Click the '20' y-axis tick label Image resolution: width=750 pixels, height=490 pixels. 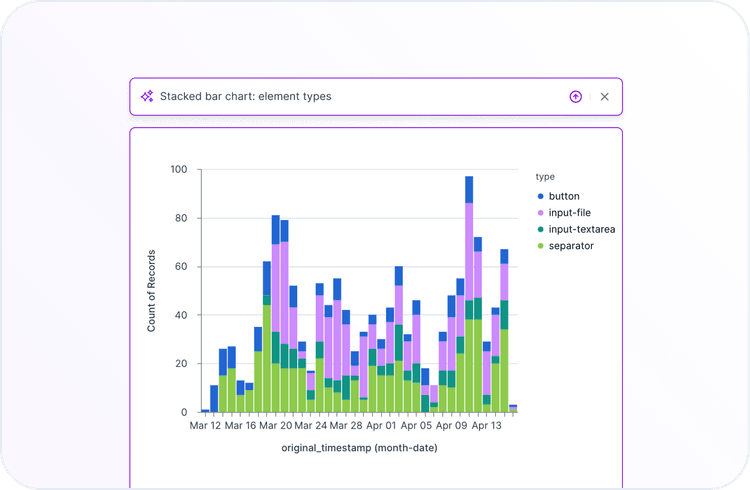[181, 364]
